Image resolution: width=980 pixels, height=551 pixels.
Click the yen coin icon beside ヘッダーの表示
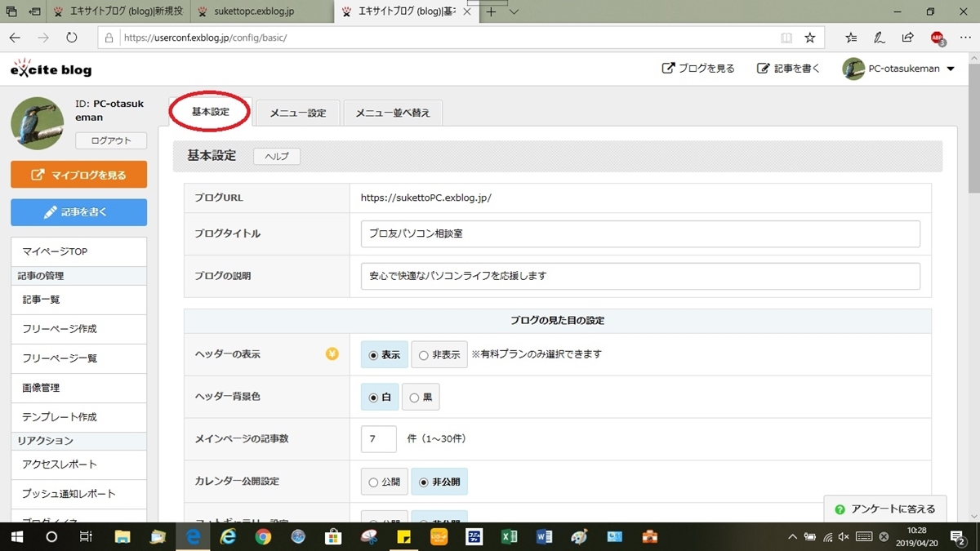pos(332,354)
